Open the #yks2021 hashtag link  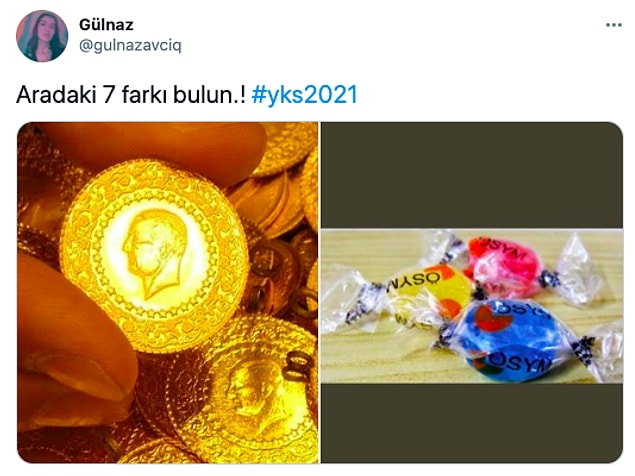tap(304, 95)
